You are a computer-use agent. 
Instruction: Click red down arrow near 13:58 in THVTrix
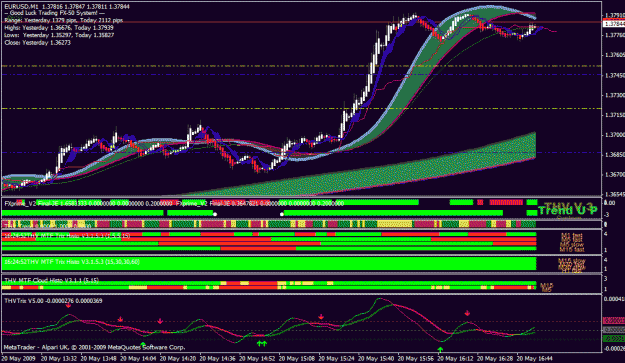[x=120, y=320]
